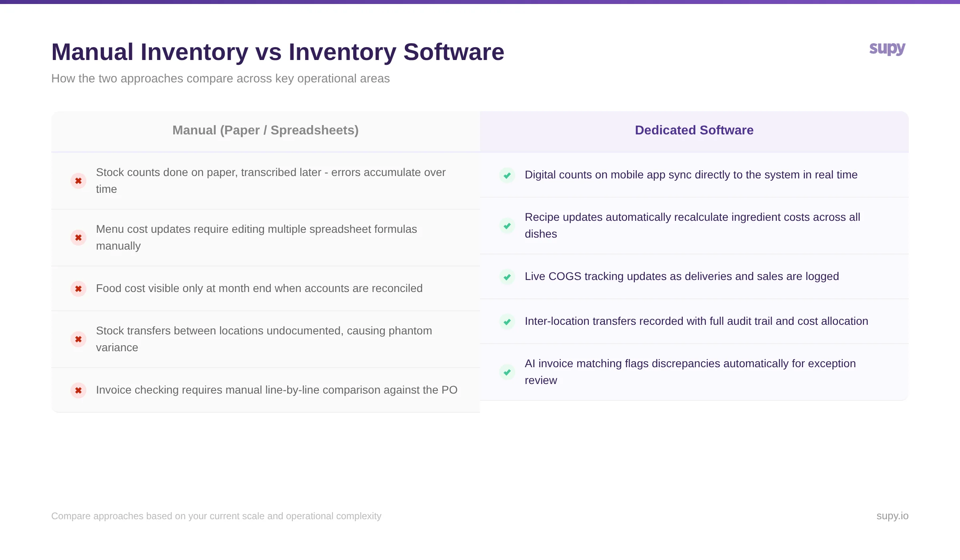This screenshot has height=560, width=960.
Task: Click the X icon beside invoice checking row
Action: click(x=78, y=390)
